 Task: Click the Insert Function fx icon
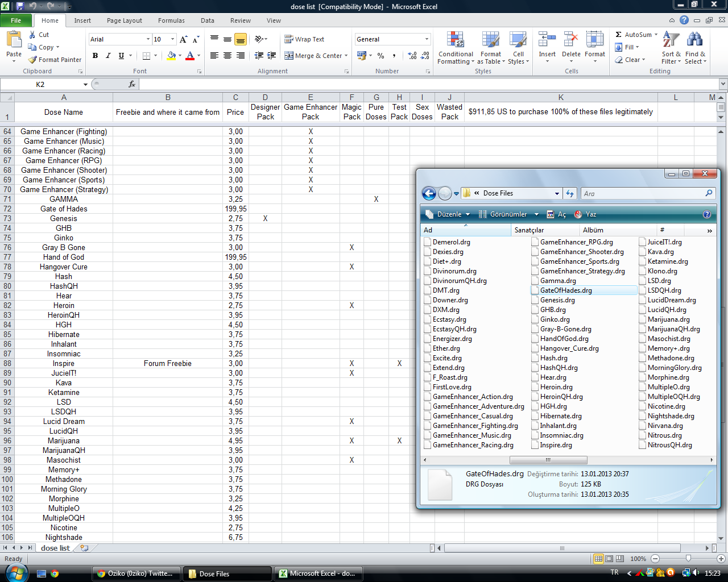(132, 84)
